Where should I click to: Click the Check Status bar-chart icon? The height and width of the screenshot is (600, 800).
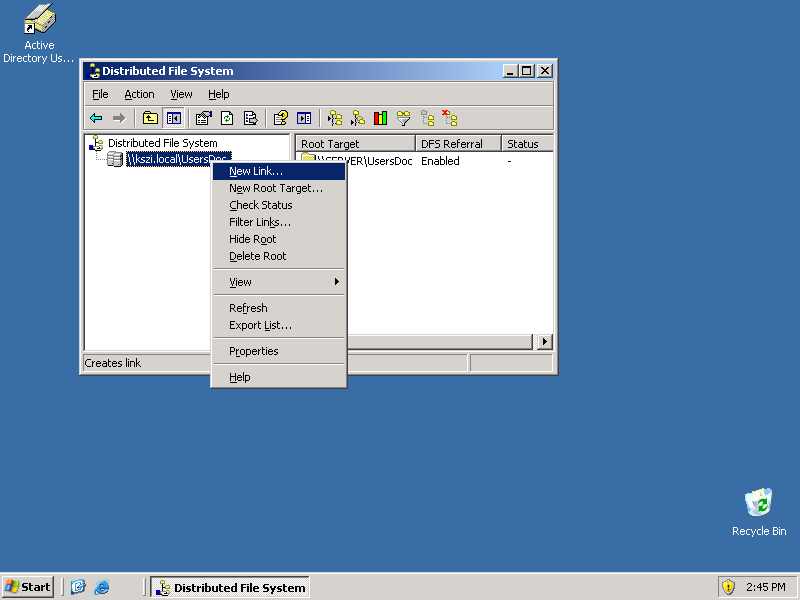[381, 118]
